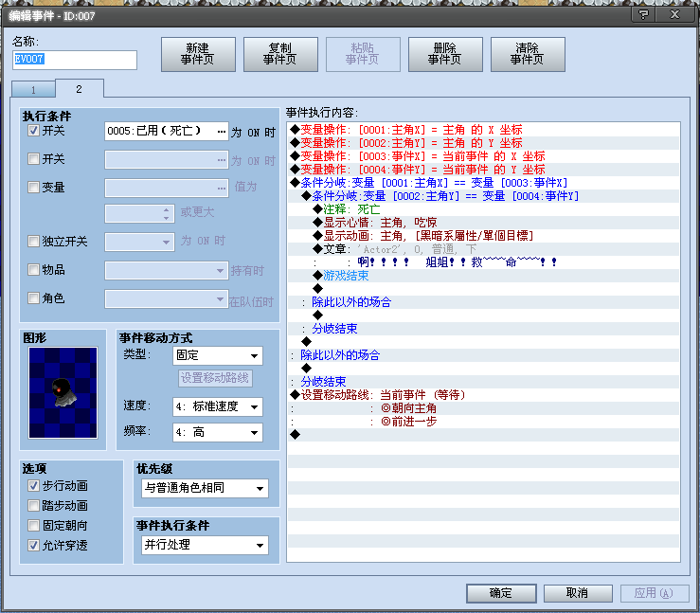Switch to event page tab 2
This screenshot has width=700, height=613.
pos(79,89)
